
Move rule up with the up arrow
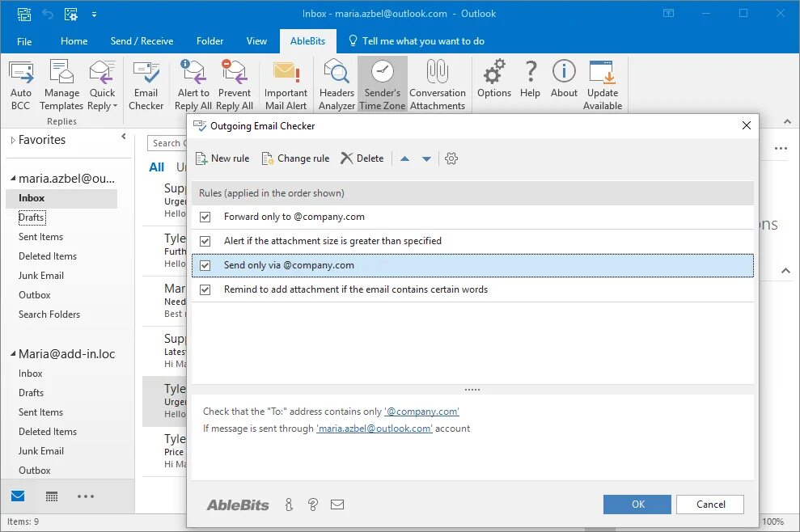[404, 158]
